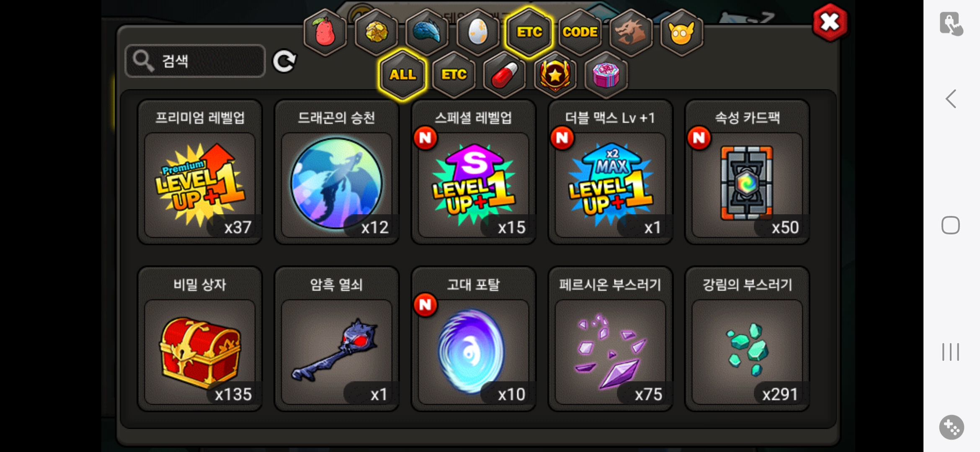The height and width of the screenshot is (452, 980).
Task: Pick the 비밀 상자 treasure chest
Action: 200,339
